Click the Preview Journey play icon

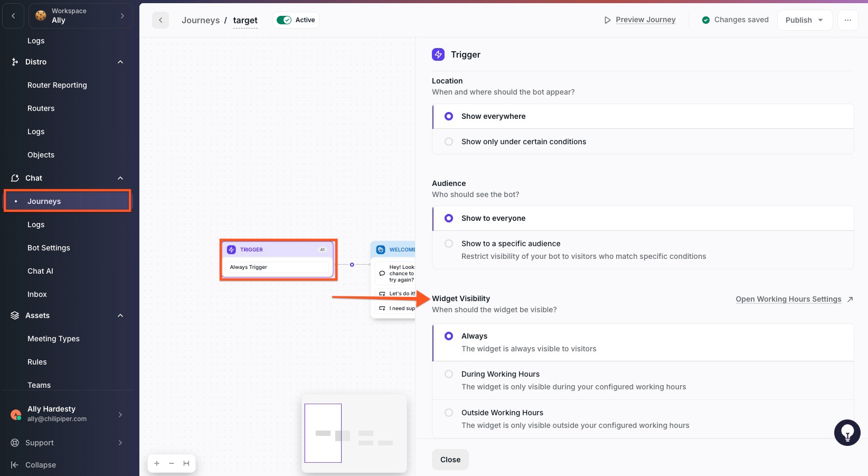coord(607,20)
